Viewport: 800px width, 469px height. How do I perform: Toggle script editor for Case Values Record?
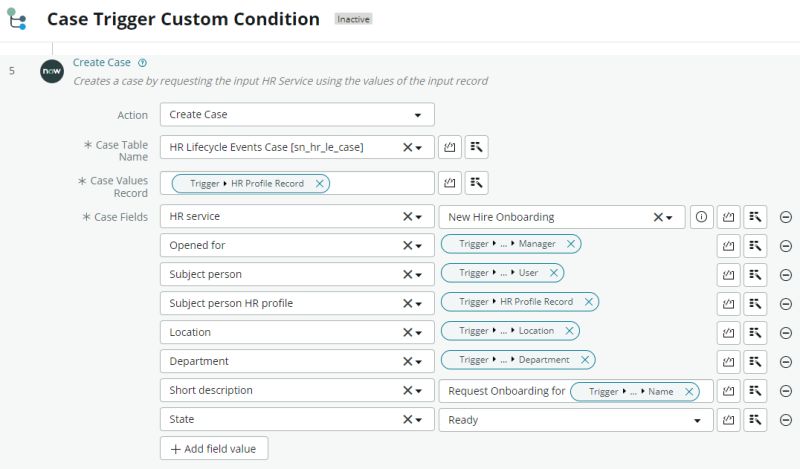click(x=449, y=183)
